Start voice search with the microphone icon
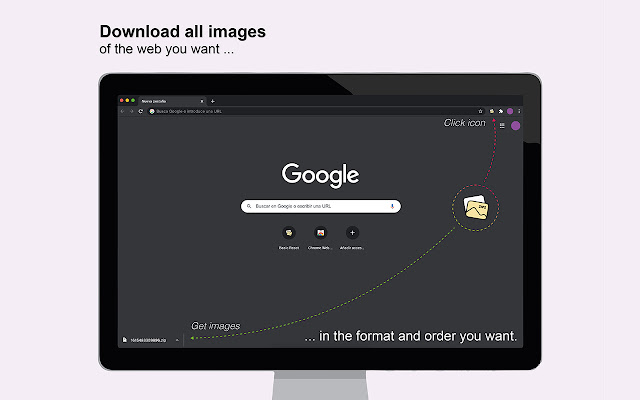 392,206
